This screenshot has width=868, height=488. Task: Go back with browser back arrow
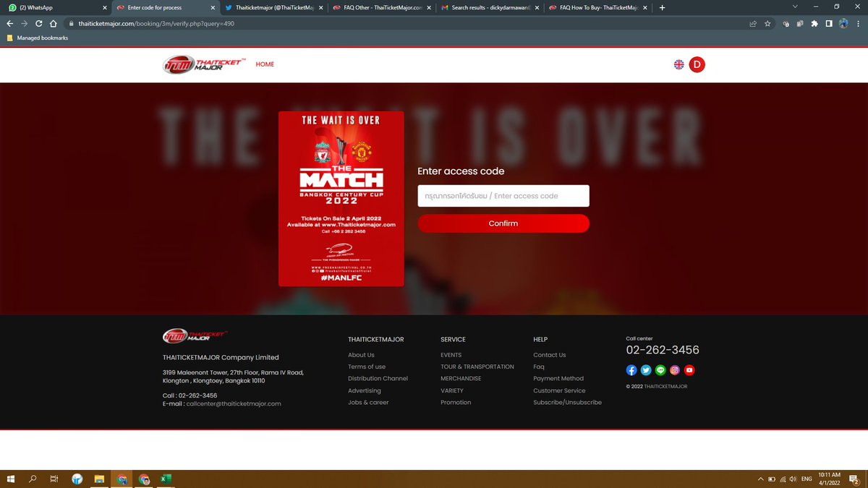pos(9,23)
